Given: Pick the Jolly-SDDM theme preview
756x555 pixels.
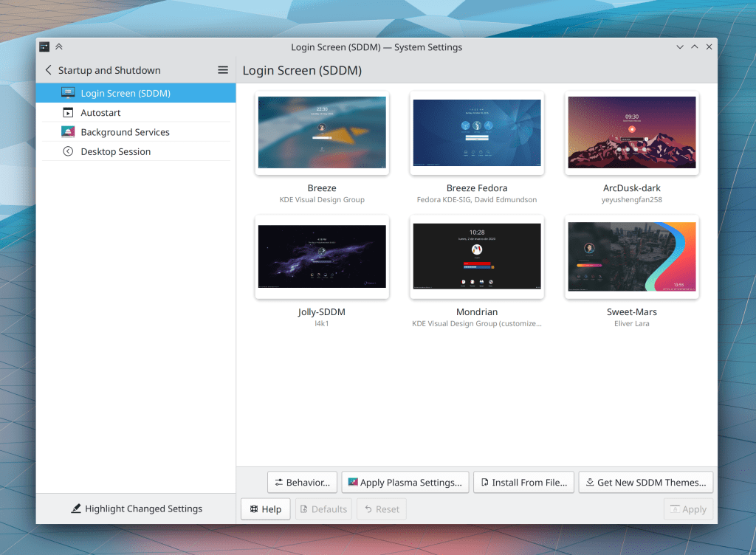Looking at the screenshot, I should pyautogui.click(x=322, y=257).
